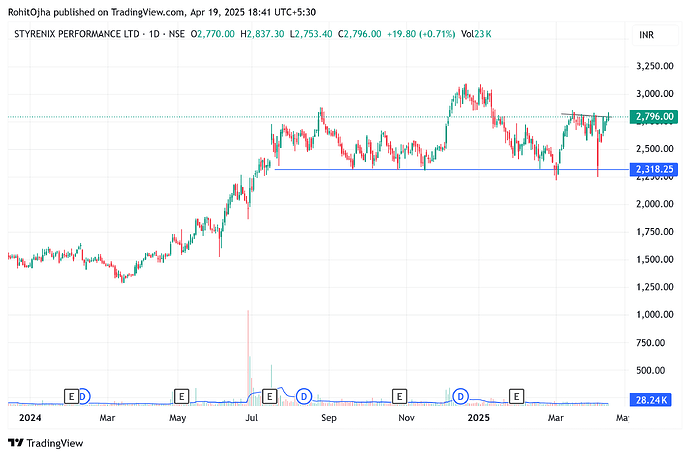Image resolution: width=690 pixels, height=457 pixels.
Task: Click the close value C2,796.00
Action: click(360, 34)
